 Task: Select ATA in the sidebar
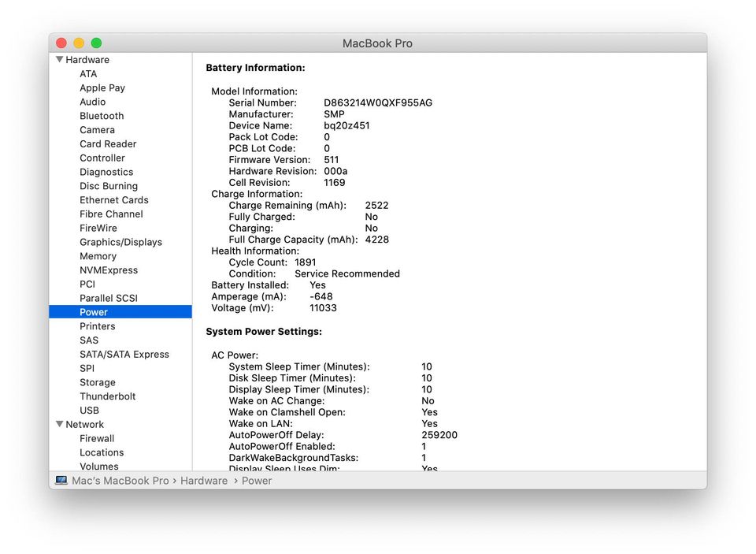[x=88, y=74]
